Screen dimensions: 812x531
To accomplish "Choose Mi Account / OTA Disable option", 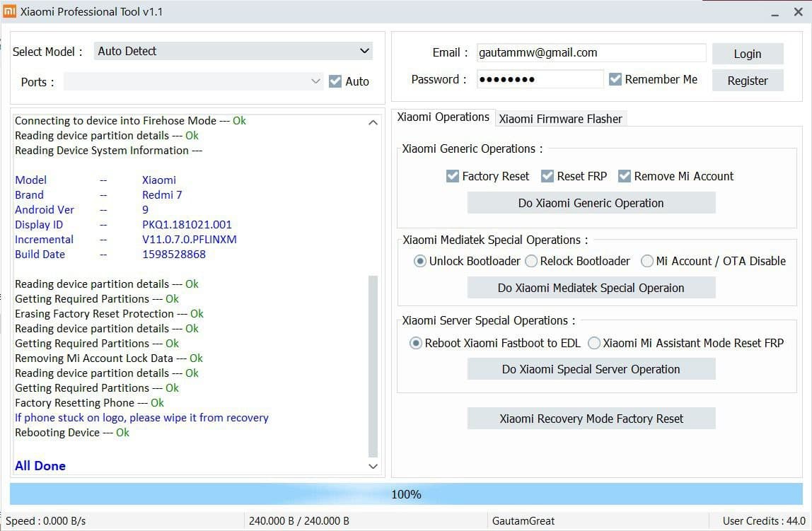I will (x=646, y=262).
